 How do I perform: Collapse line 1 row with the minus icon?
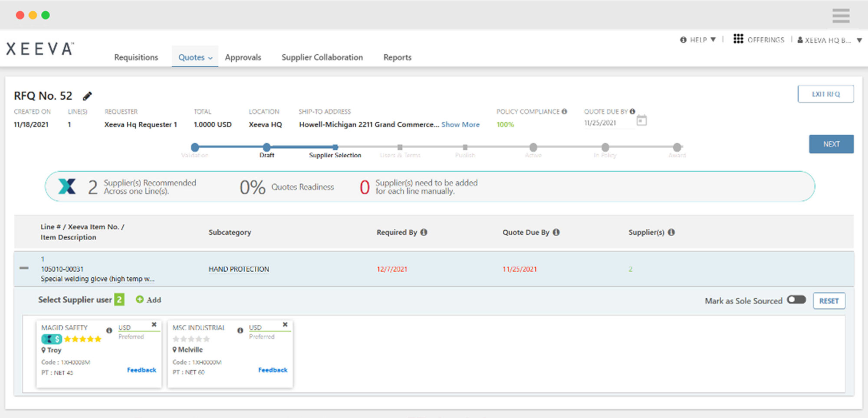(24, 268)
